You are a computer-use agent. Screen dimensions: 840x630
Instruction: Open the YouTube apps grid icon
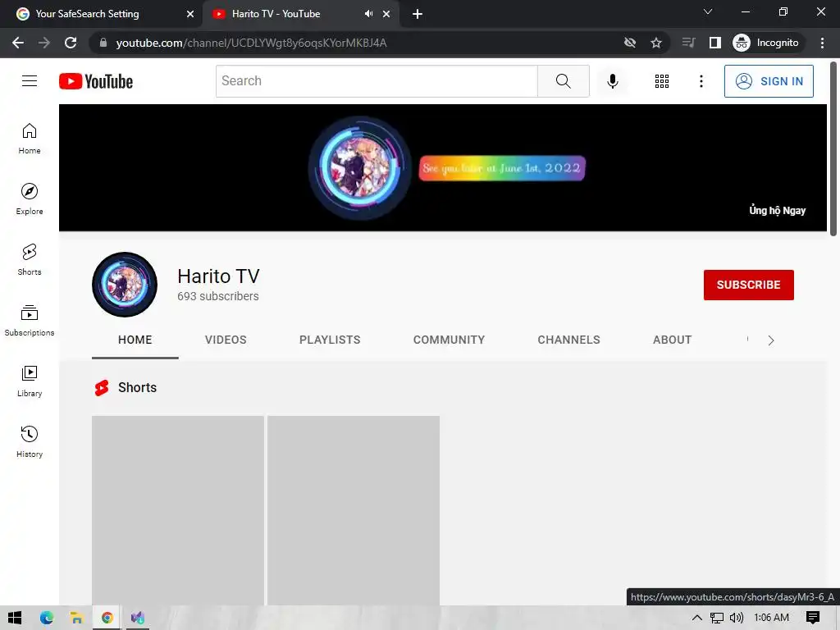coord(662,81)
